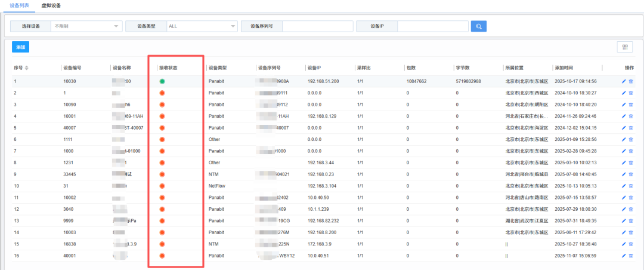Click the 所属位置 column header
644x270 pixels.
(x=514, y=68)
